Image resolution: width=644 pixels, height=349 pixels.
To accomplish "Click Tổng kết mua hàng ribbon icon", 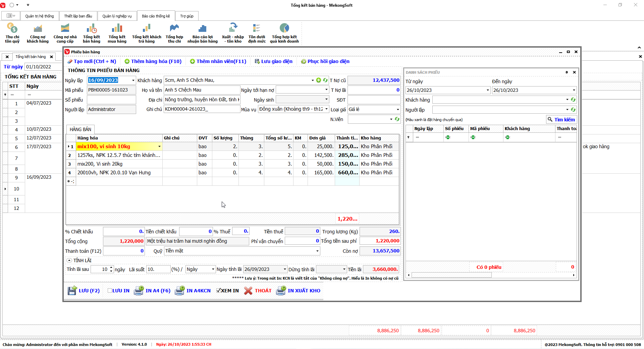I will click(x=117, y=33).
